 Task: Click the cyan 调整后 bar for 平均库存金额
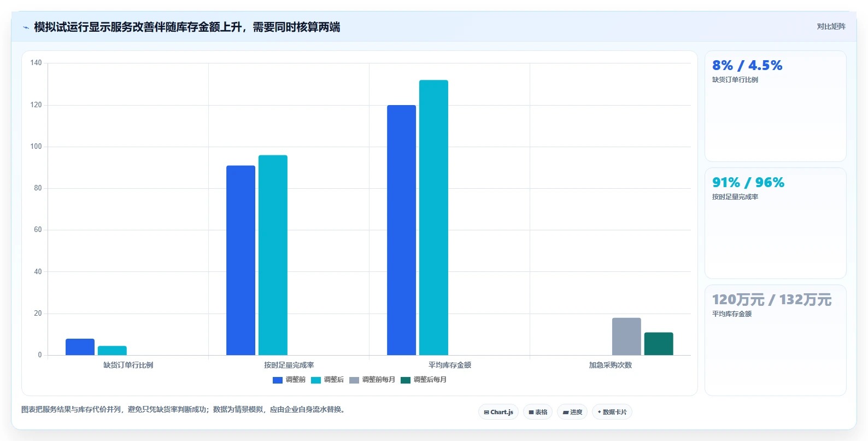(433, 218)
